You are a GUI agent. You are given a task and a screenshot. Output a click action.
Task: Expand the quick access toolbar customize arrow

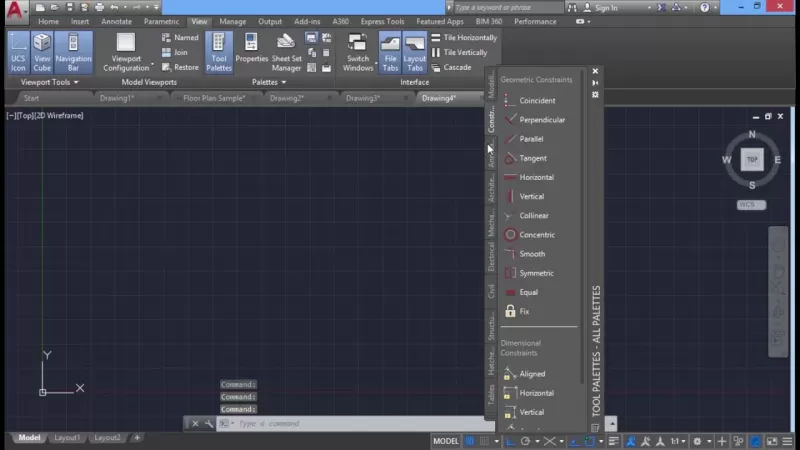(156, 7)
